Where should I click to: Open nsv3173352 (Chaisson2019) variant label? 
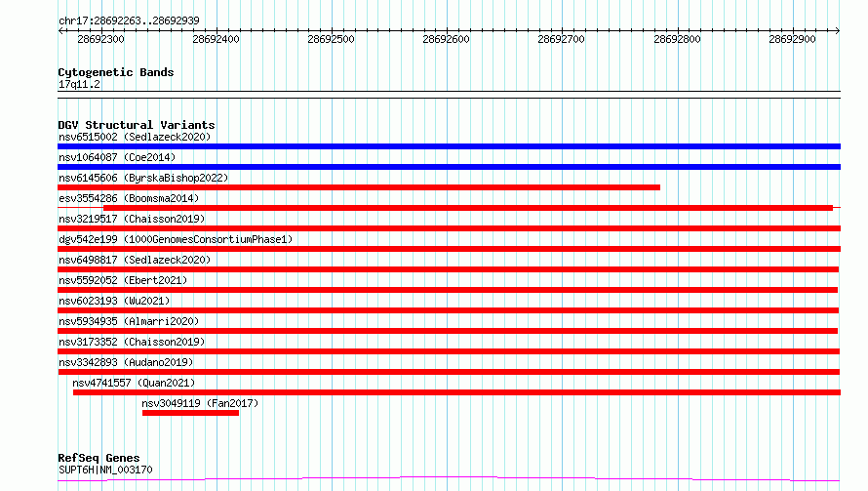click(132, 342)
